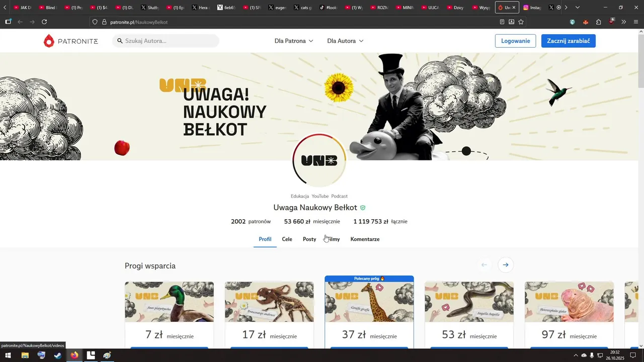The image size is (644, 362).
Task: Open the Firefox sidebar toggle icon
Action: pos(8,22)
